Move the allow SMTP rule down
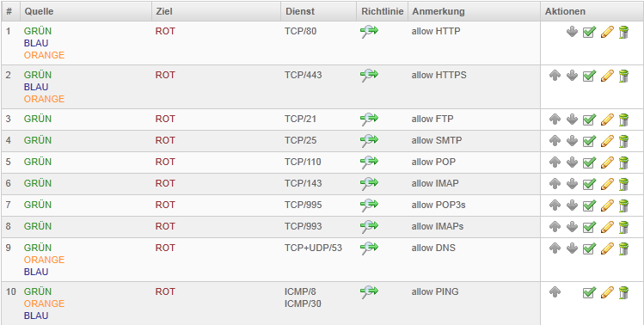 (572, 141)
